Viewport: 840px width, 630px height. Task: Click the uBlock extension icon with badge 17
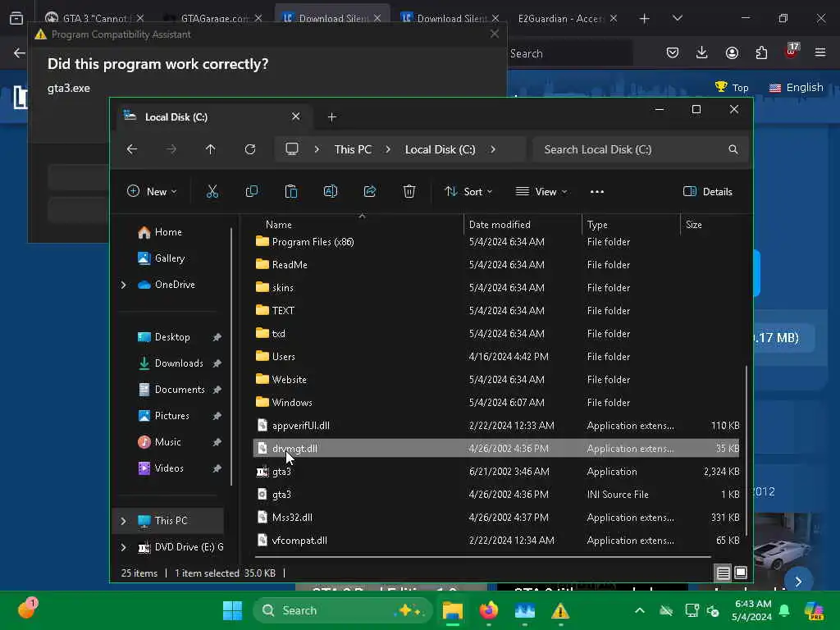tap(792, 52)
